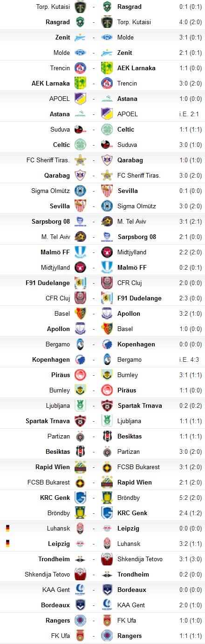Open the F91 Dudelange link in 2:0 row
The image size is (205, 644).
(x=48, y=283)
